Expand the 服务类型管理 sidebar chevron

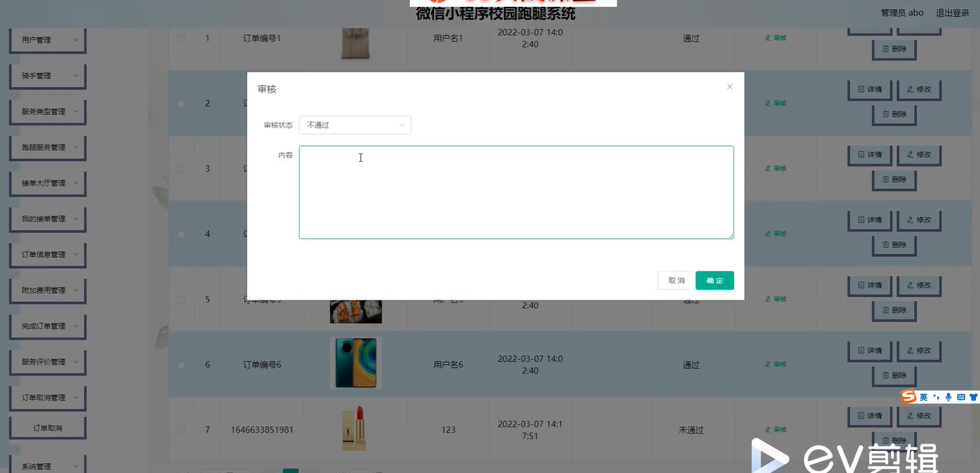(x=75, y=111)
